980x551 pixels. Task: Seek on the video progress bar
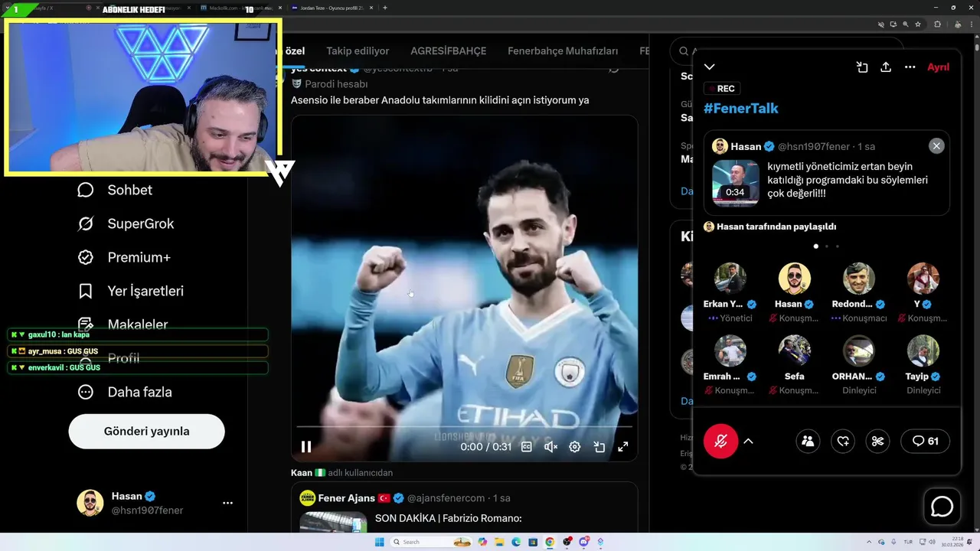click(465, 426)
